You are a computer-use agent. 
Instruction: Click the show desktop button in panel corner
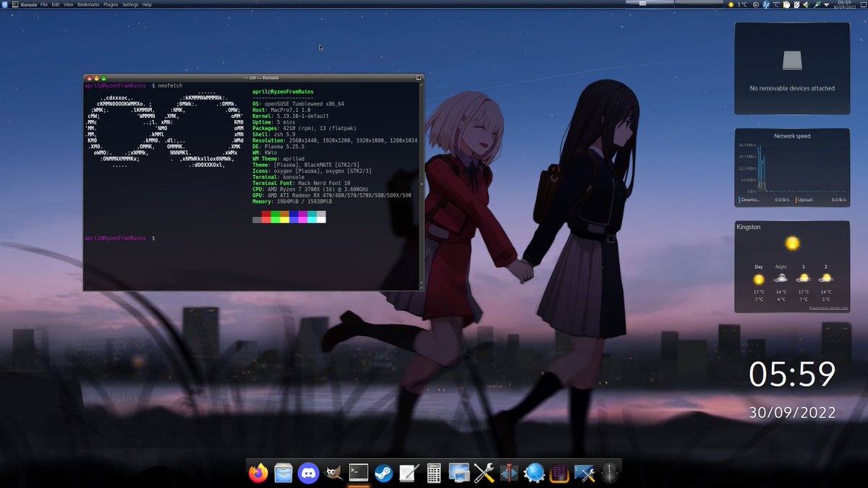tap(865, 4)
